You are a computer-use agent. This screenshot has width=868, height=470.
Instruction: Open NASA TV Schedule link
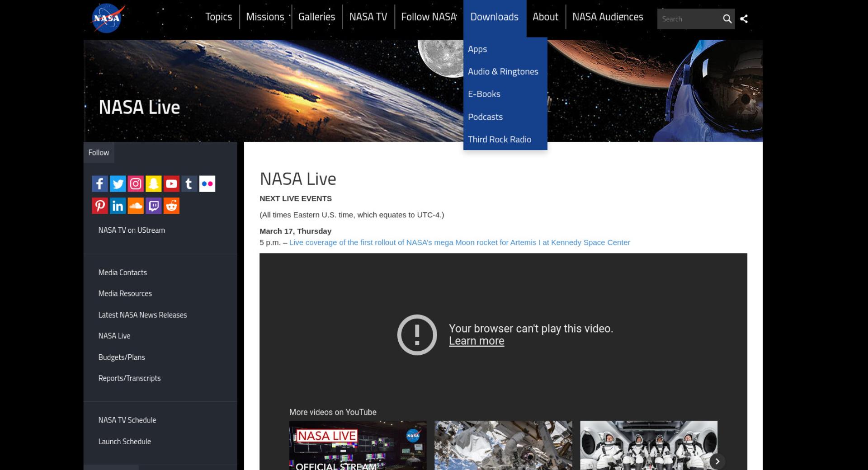tap(127, 420)
